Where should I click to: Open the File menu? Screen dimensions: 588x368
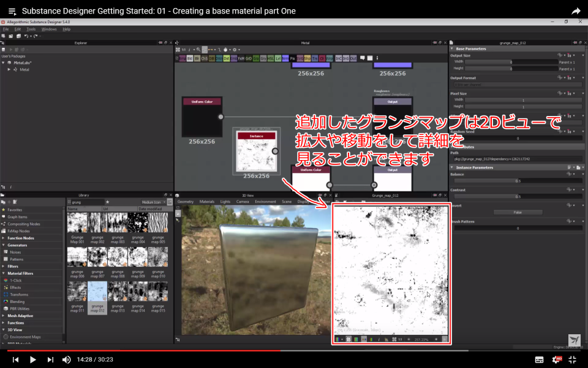[6, 29]
